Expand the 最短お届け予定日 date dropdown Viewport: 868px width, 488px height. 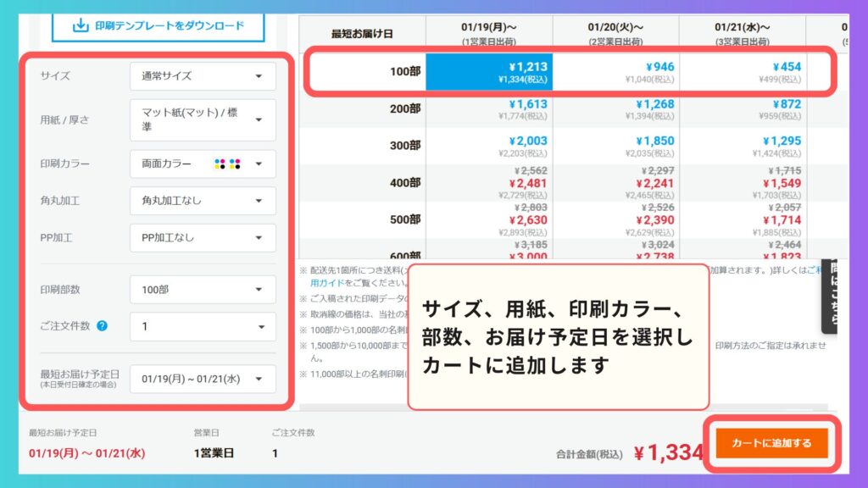pyautogui.click(x=203, y=379)
